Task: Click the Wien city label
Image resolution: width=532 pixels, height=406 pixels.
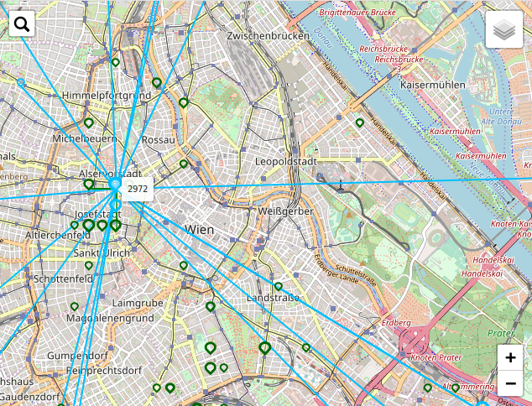Action: 200,230
